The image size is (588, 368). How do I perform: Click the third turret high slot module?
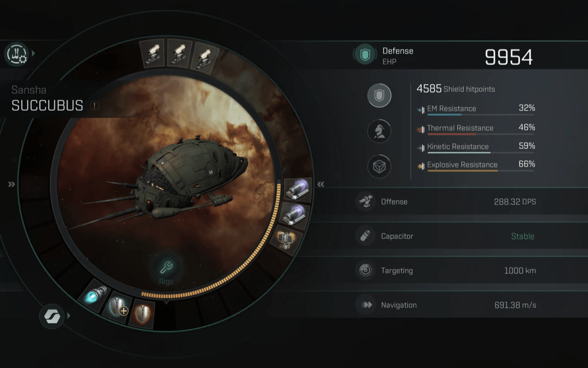coord(205,57)
